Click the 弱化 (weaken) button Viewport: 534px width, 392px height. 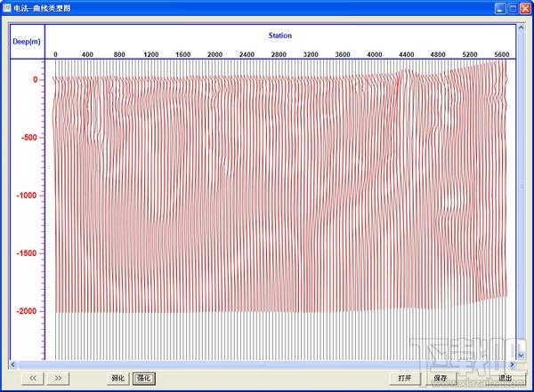(x=118, y=378)
